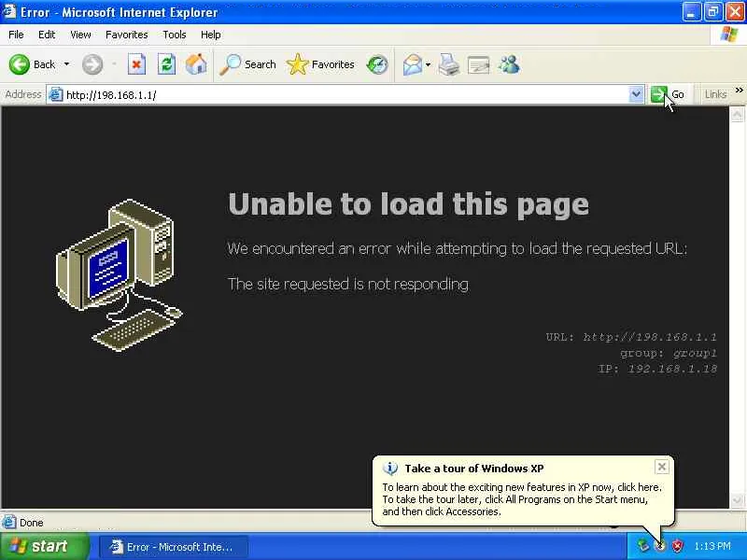Open the Back history dropdown arrow
The height and width of the screenshot is (560, 747).
click(x=66, y=64)
